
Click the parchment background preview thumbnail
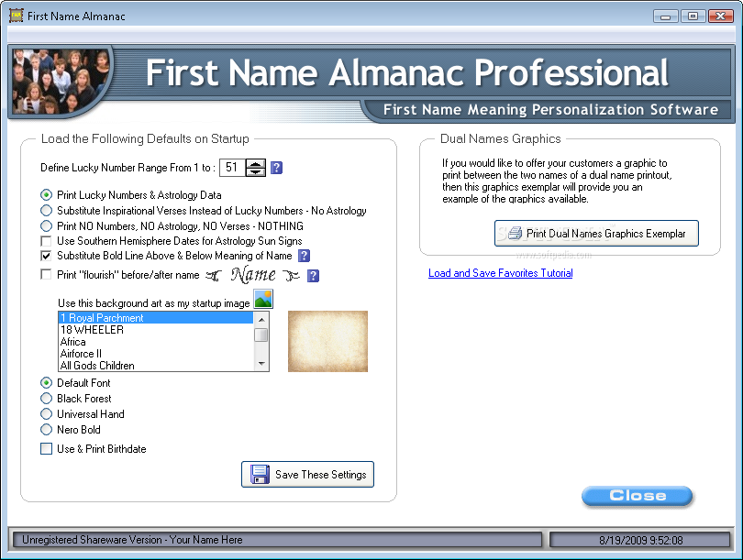pyautogui.click(x=327, y=341)
